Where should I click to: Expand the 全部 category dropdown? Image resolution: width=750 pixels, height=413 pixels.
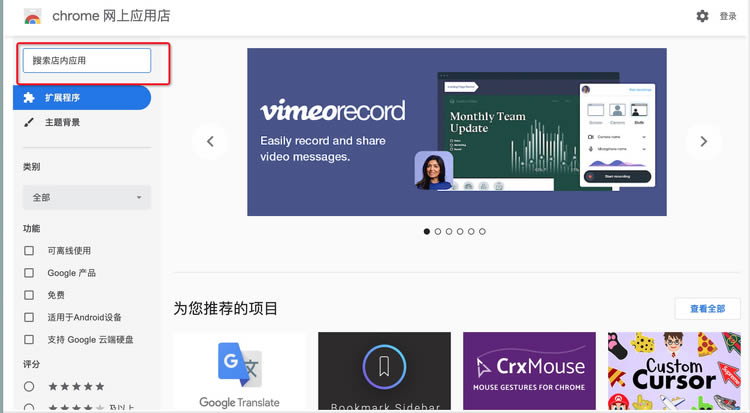click(x=87, y=197)
